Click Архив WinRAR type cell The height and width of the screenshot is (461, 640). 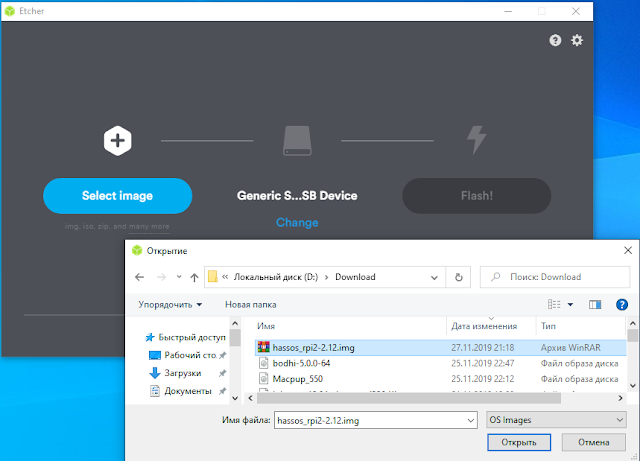(x=571, y=348)
